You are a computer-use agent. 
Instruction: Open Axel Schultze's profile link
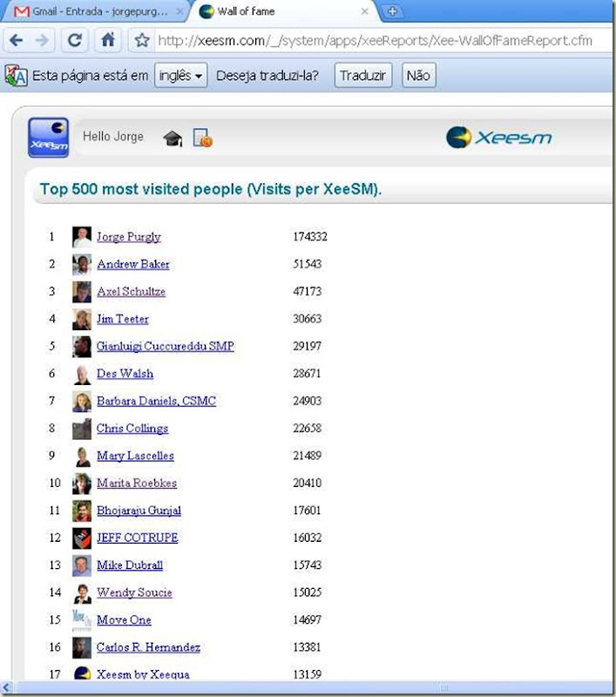pyautogui.click(x=131, y=292)
